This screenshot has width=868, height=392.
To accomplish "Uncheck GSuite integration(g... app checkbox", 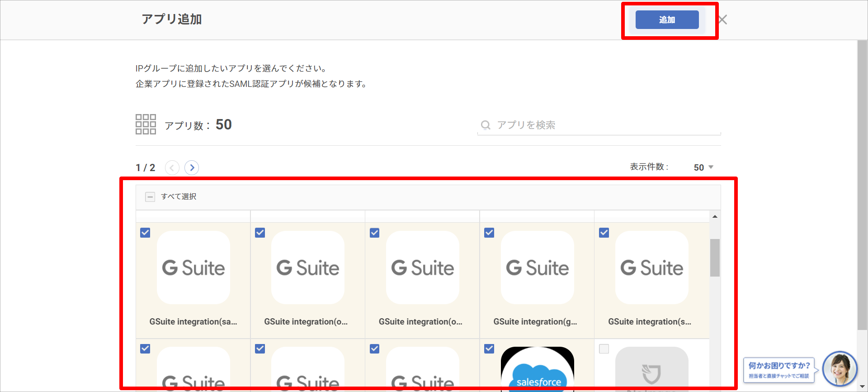I will click(x=489, y=233).
